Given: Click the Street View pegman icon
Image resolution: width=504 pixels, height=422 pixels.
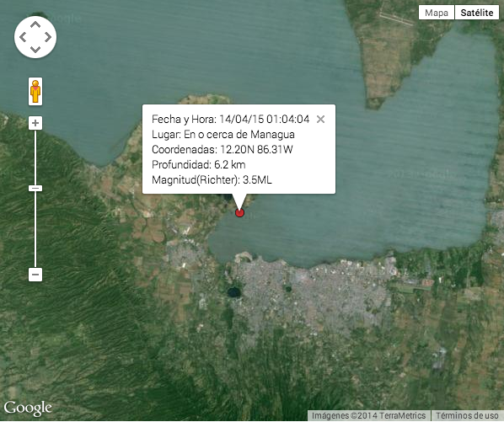Looking at the screenshot, I should (35, 92).
